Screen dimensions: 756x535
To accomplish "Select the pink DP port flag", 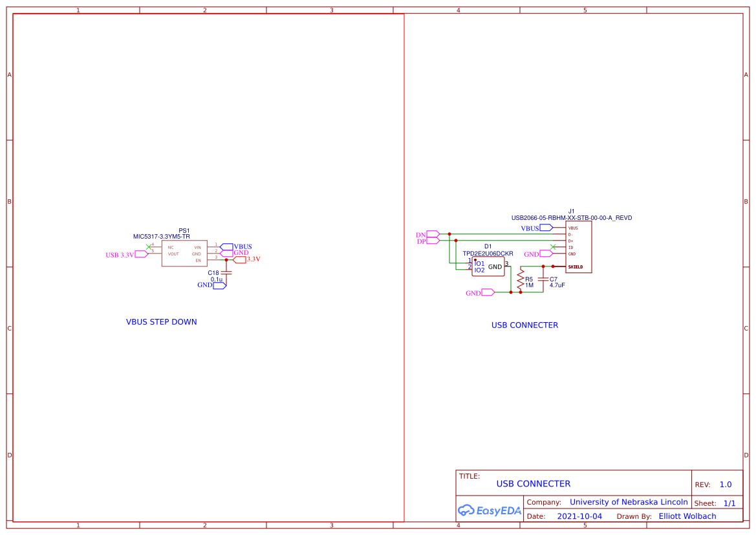I will click(432, 241).
